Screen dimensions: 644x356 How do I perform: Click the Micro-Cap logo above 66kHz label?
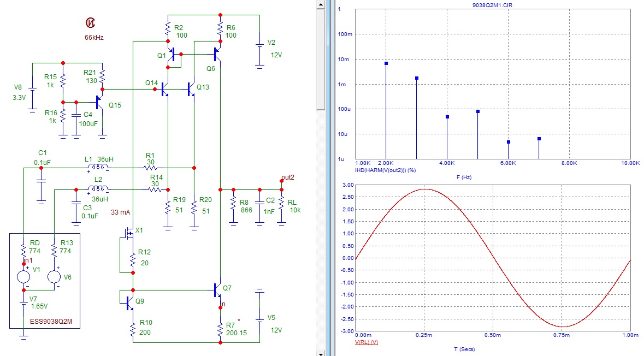click(90, 22)
